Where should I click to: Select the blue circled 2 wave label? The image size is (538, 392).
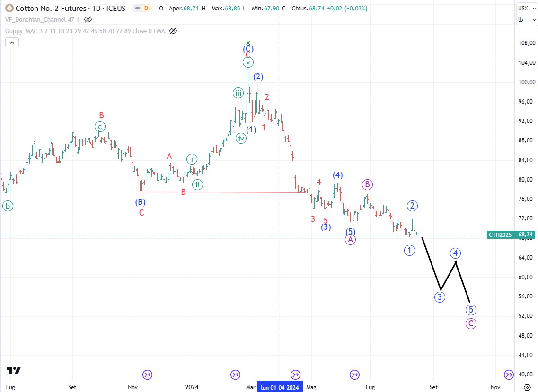point(413,206)
